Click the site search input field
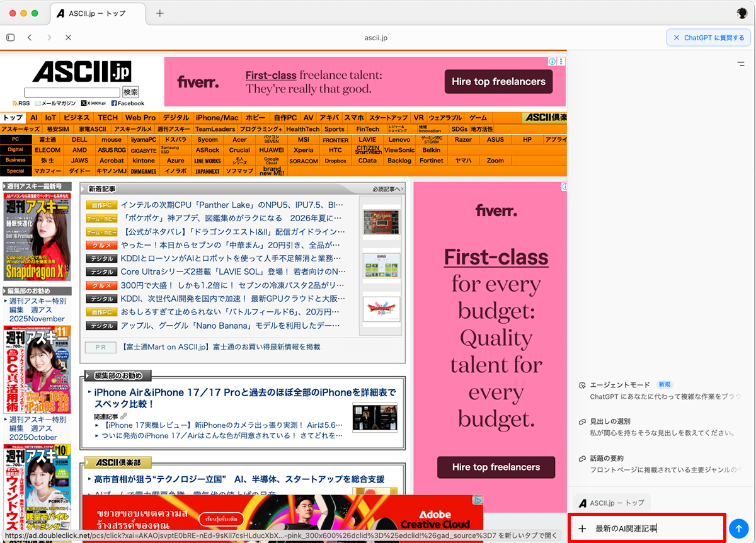This screenshot has height=543, width=756. point(72,93)
